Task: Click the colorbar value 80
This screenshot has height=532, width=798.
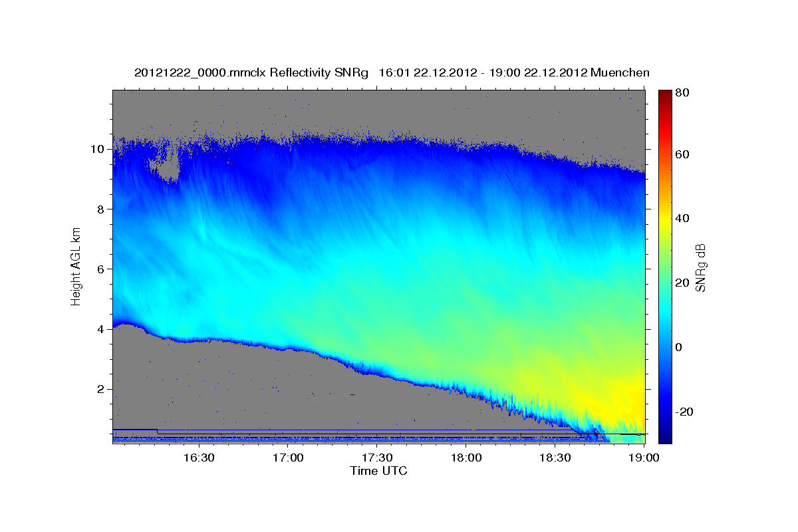Action: (682, 93)
